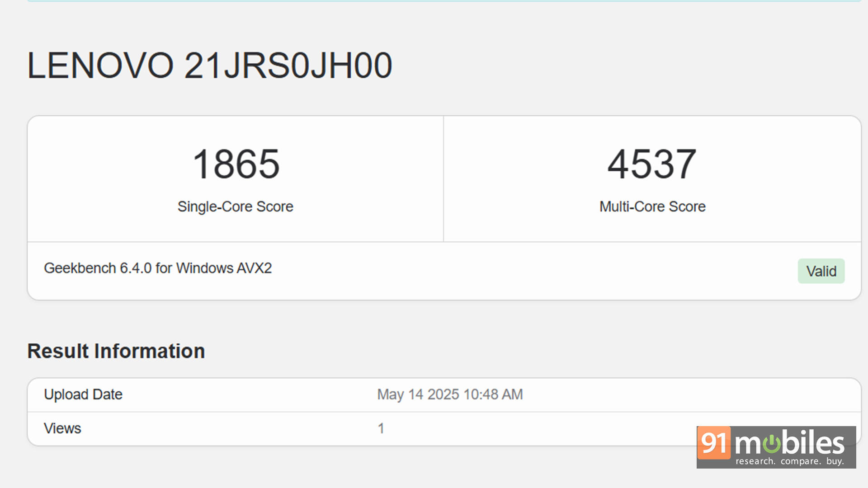Click the green Valid badge

[821, 271]
